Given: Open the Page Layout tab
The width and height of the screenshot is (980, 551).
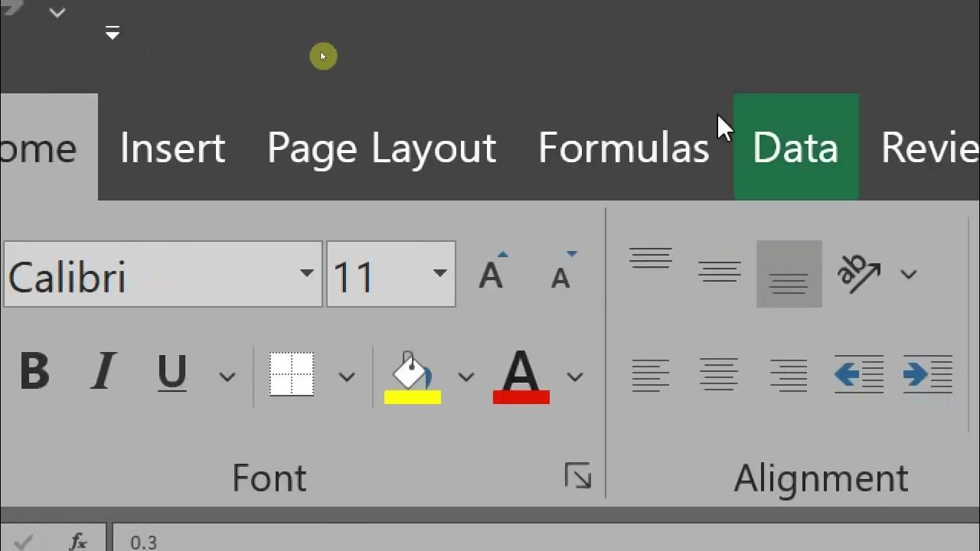Looking at the screenshot, I should pos(381,147).
